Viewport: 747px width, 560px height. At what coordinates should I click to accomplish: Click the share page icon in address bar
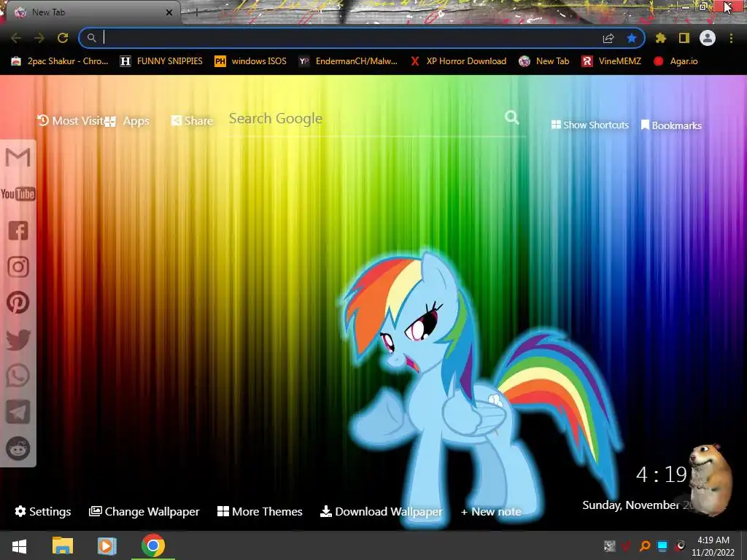[x=608, y=38]
